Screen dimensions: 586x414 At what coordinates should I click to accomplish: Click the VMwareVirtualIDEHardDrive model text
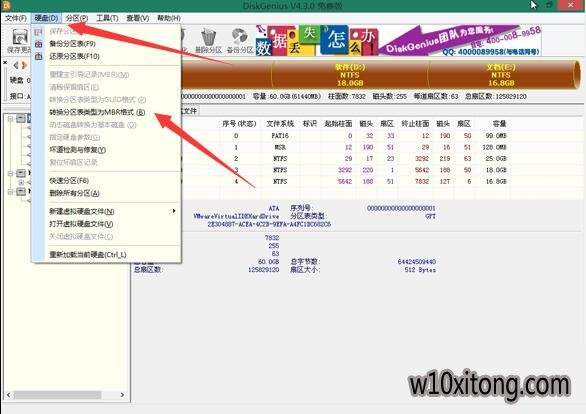pyautogui.click(x=236, y=216)
